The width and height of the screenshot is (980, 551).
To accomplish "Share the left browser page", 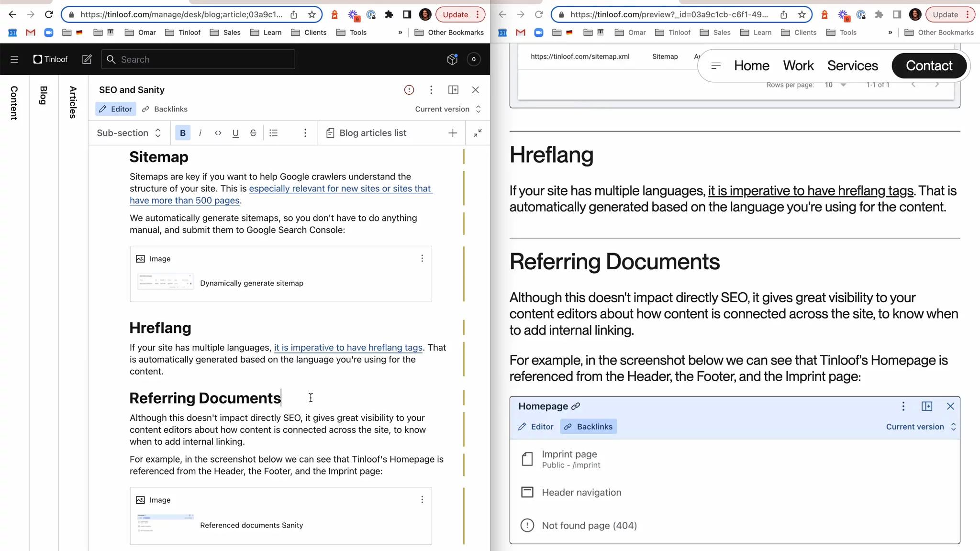I will 294,14.
